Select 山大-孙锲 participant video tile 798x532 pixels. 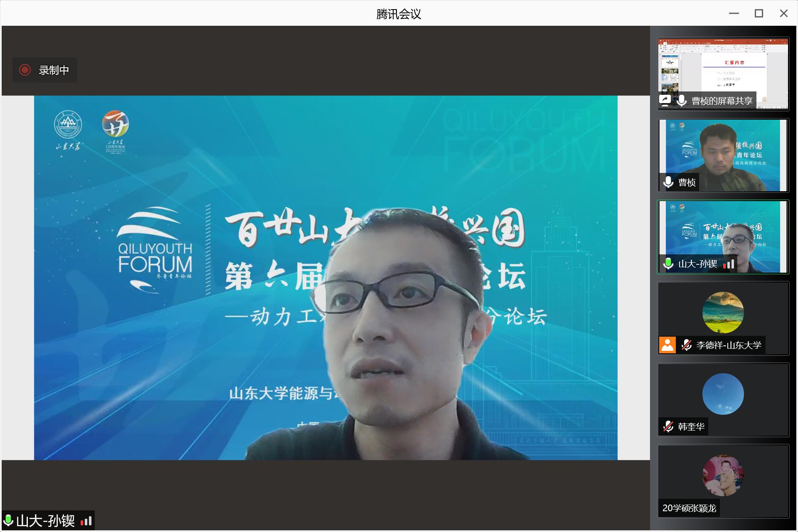[723, 237]
